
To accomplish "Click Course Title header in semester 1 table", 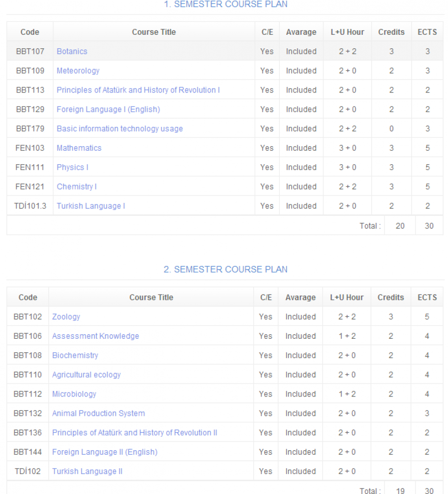I will [x=154, y=32].
